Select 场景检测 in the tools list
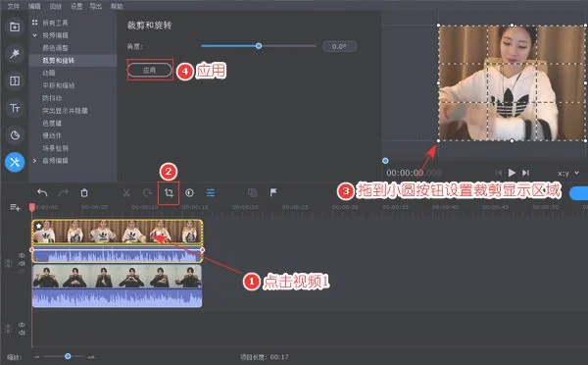Image resolution: width=588 pixels, height=365 pixels. [55, 148]
